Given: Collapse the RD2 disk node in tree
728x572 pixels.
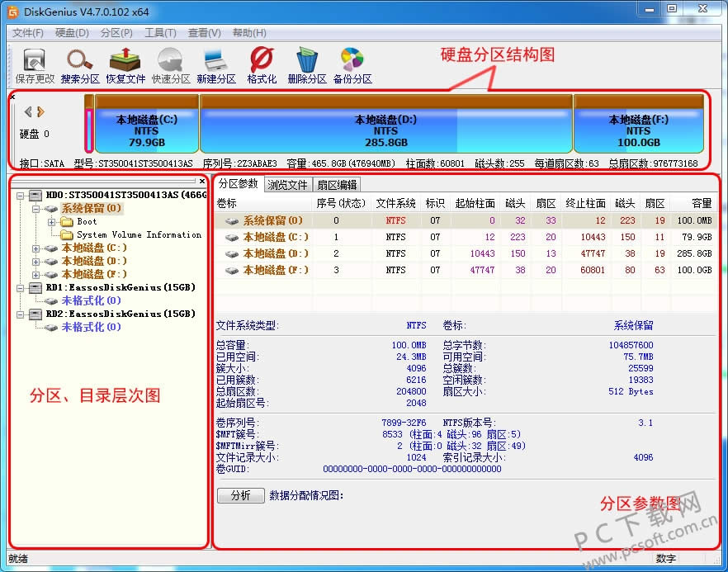Looking at the screenshot, I should 21,314.
